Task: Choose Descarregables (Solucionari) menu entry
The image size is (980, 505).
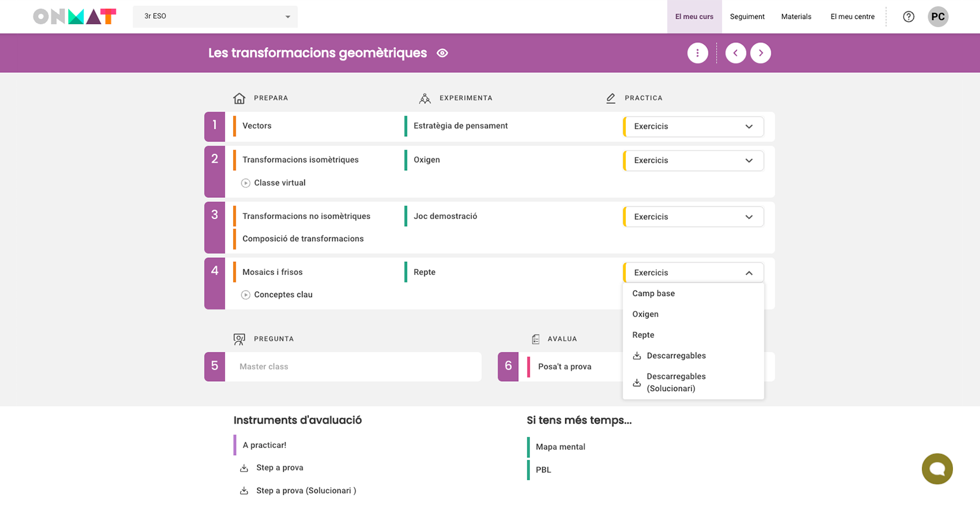Action: pos(676,382)
